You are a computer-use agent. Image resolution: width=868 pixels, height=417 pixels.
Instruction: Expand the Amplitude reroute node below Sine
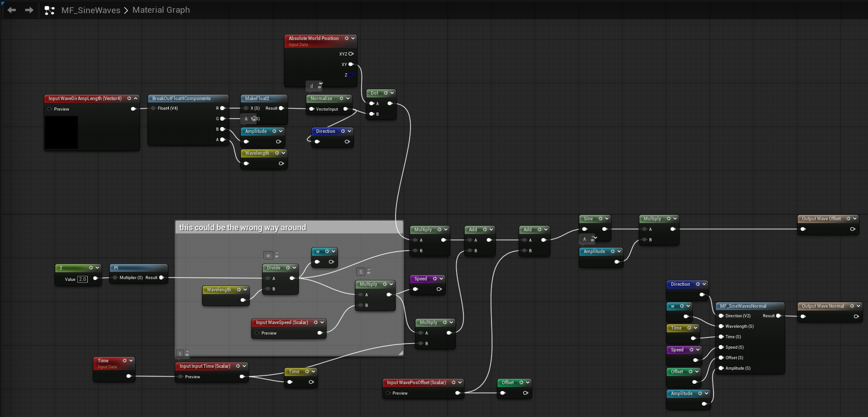pos(619,251)
